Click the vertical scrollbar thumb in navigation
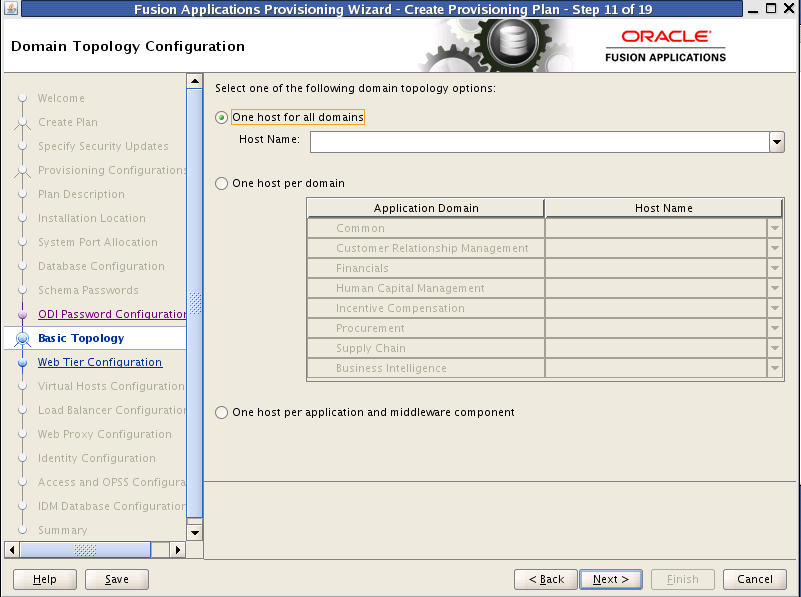 click(x=195, y=303)
